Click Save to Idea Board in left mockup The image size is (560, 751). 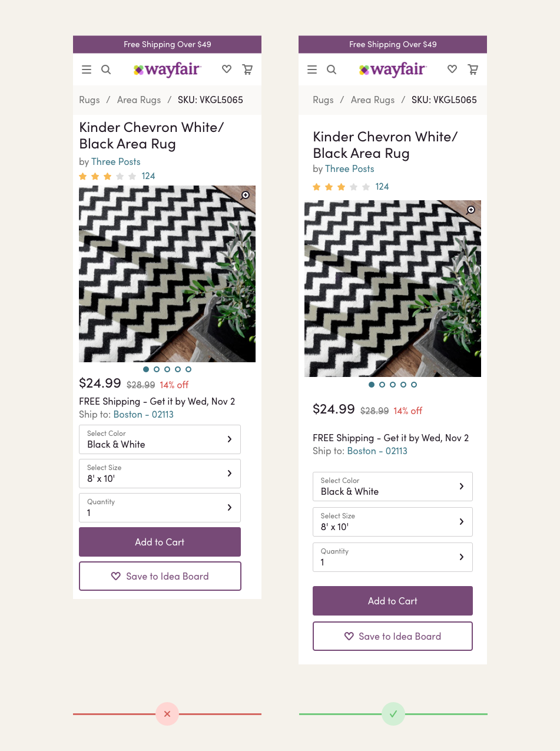tap(160, 576)
